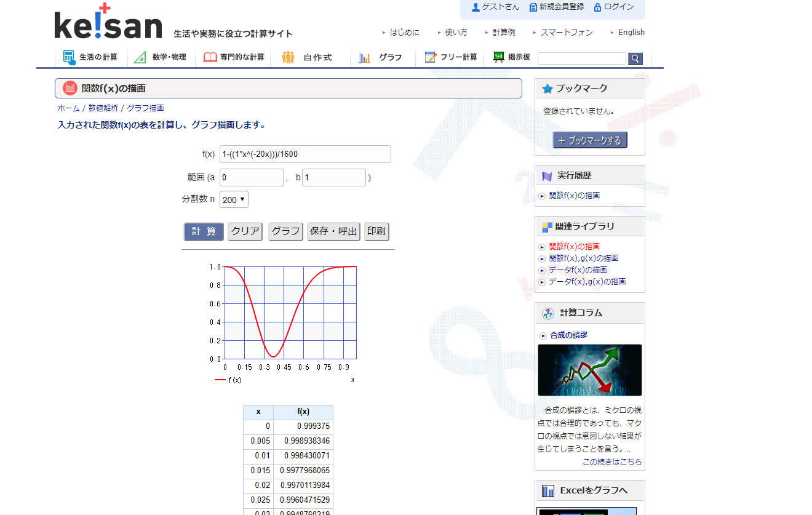Click the ブックマークする button
This screenshot has width=812, height=515.
click(x=589, y=140)
